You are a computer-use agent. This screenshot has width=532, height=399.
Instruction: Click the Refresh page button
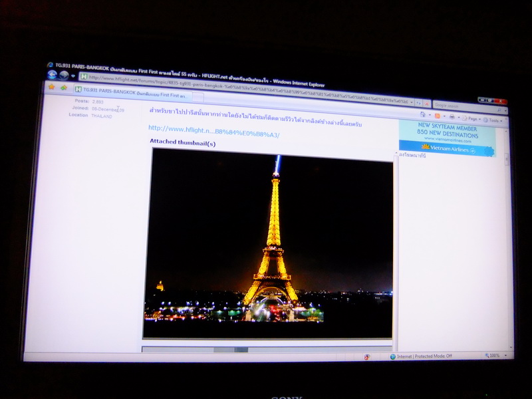pyautogui.click(x=418, y=103)
